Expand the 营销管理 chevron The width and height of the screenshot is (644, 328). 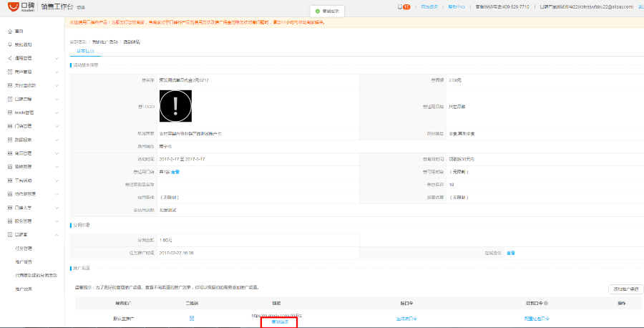click(x=57, y=167)
